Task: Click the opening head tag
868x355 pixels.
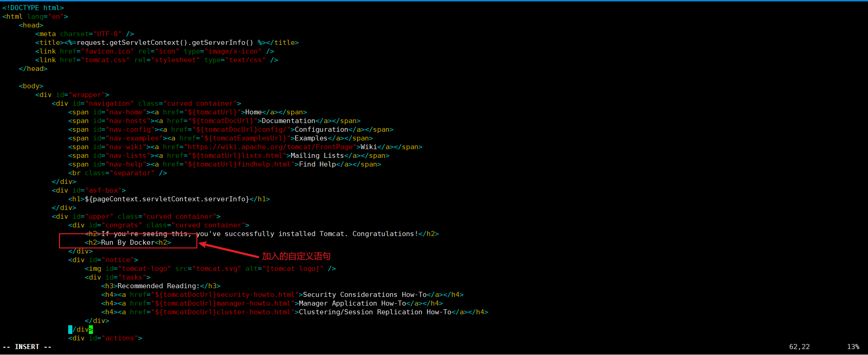Action: (x=31, y=25)
